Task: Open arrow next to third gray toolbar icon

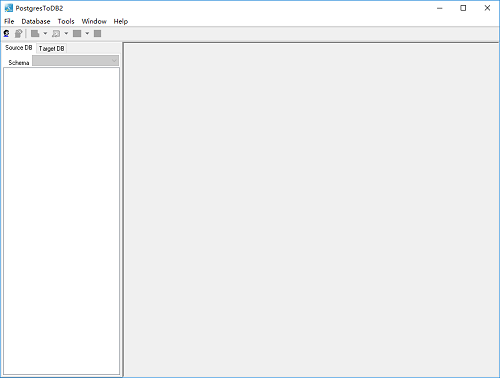Action: click(87, 33)
